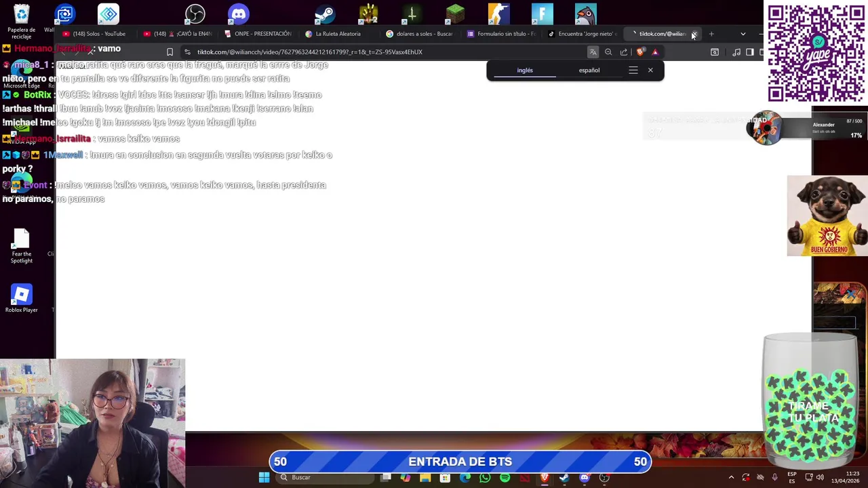Open the Minecraft block desktop shortcut
The image size is (868, 488).
point(455,14)
